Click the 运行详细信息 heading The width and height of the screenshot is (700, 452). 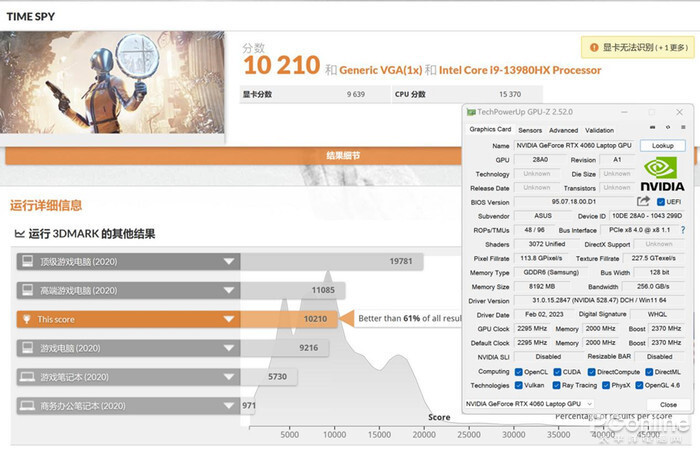(x=46, y=205)
